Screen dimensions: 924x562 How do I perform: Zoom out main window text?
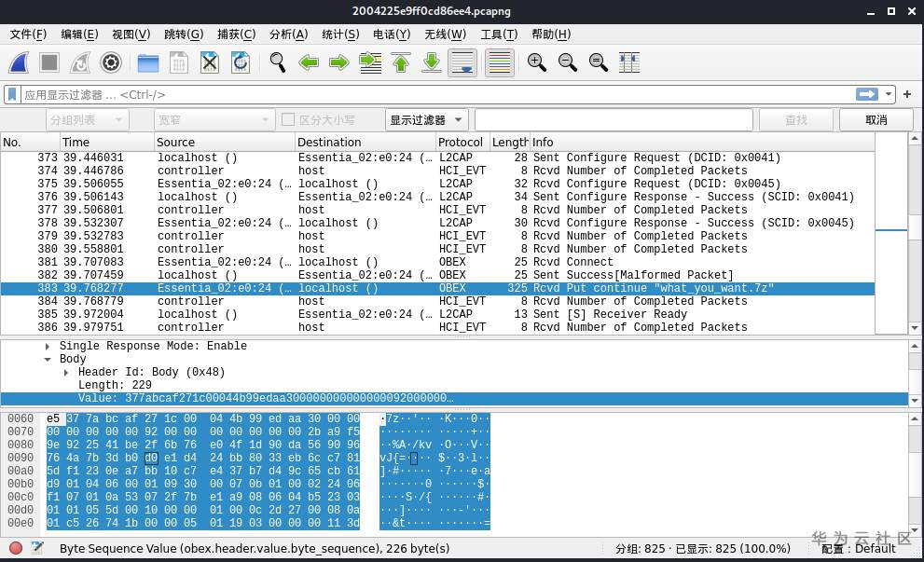tap(568, 62)
